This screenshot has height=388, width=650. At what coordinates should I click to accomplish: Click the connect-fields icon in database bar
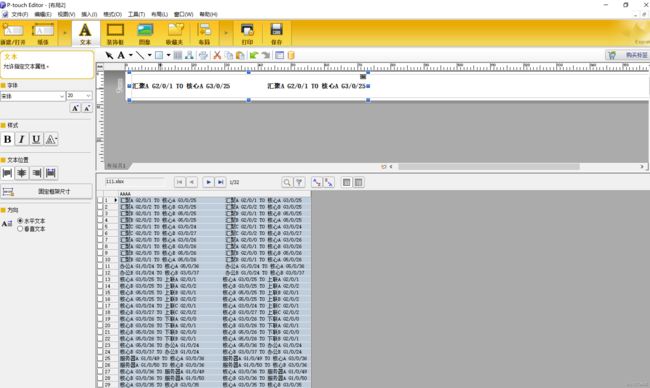coord(317,182)
